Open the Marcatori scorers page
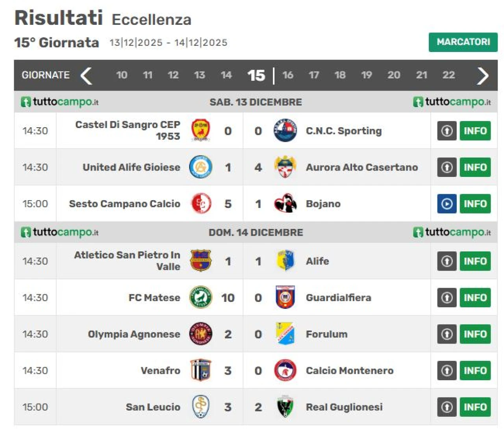Viewport: 504px width, 433px height. (x=463, y=42)
